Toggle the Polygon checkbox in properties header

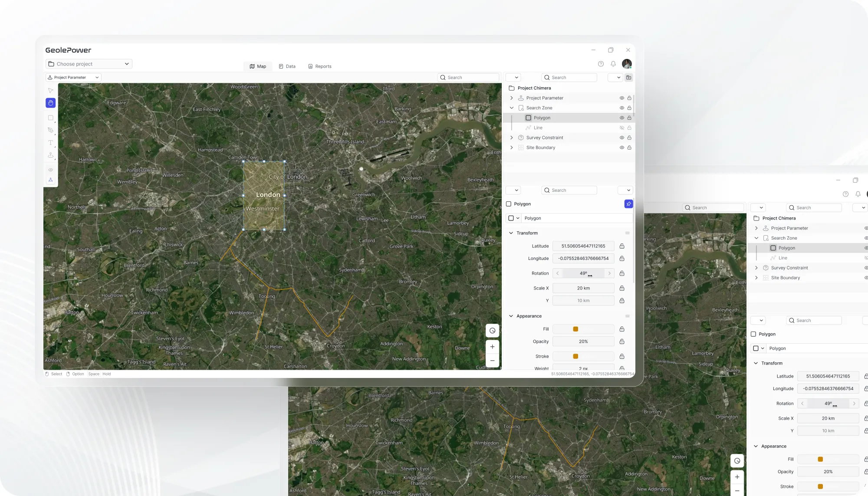[509, 204]
